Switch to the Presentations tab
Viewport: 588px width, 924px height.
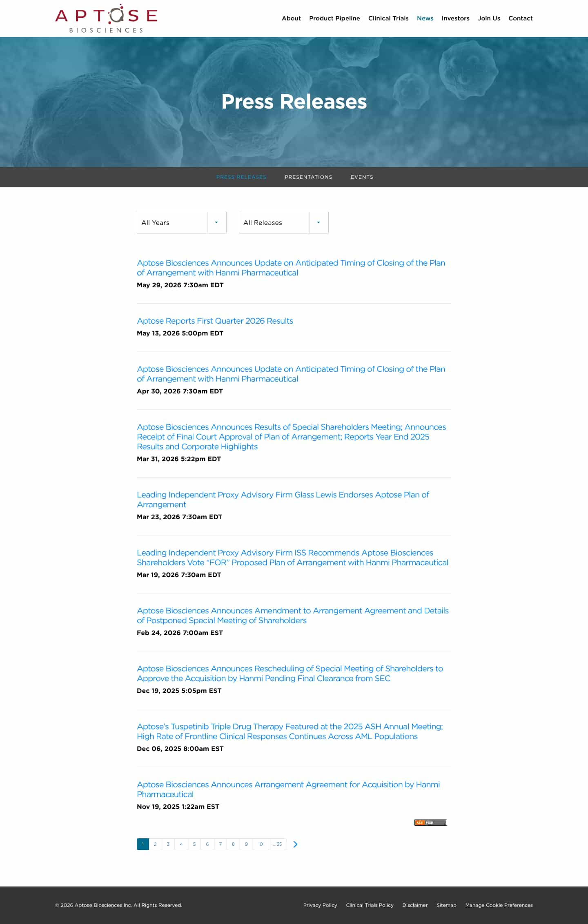[x=308, y=177]
